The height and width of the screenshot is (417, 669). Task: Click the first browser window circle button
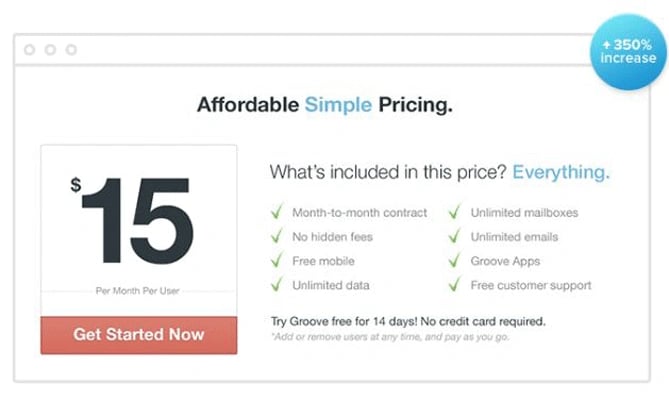pyautogui.click(x=30, y=50)
